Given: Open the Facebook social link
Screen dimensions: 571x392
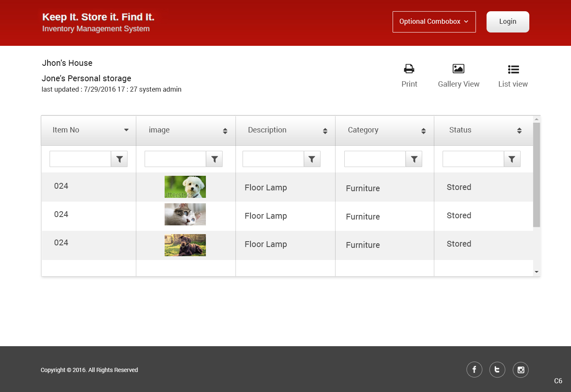Looking at the screenshot, I should pos(474,370).
